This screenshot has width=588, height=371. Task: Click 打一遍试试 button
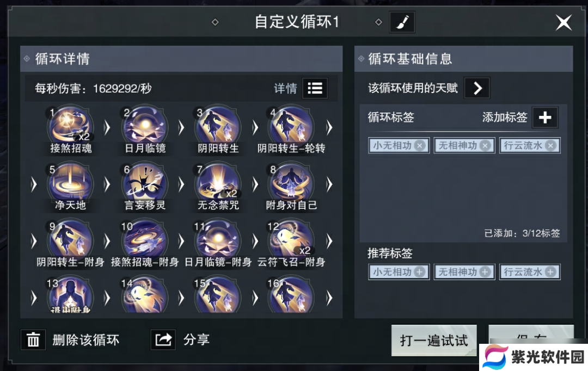point(434,341)
